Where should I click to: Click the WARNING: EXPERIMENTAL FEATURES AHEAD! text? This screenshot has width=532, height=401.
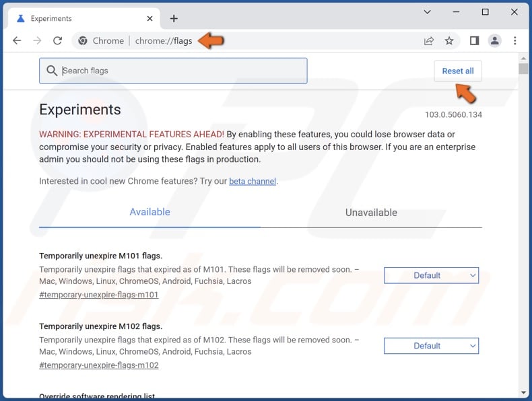coord(131,135)
